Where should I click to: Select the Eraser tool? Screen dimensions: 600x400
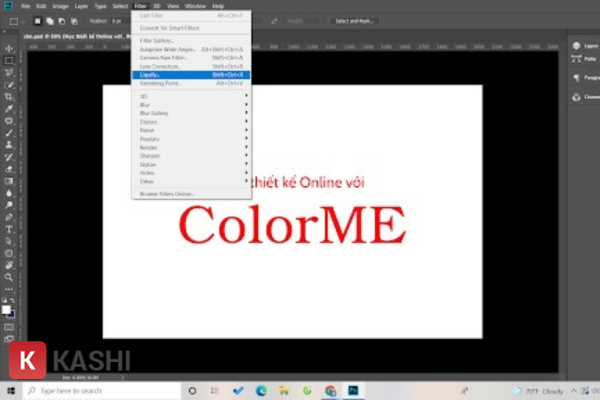(9, 169)
